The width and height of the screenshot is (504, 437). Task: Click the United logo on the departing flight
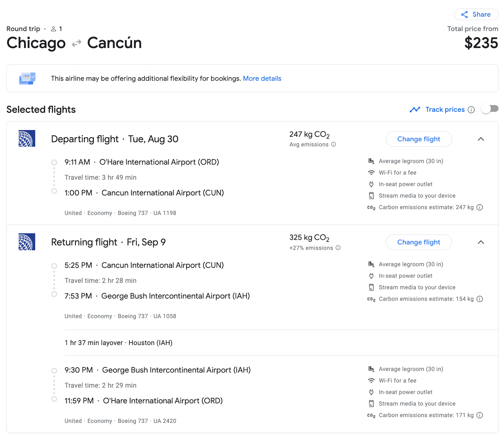tap(27, 139)
